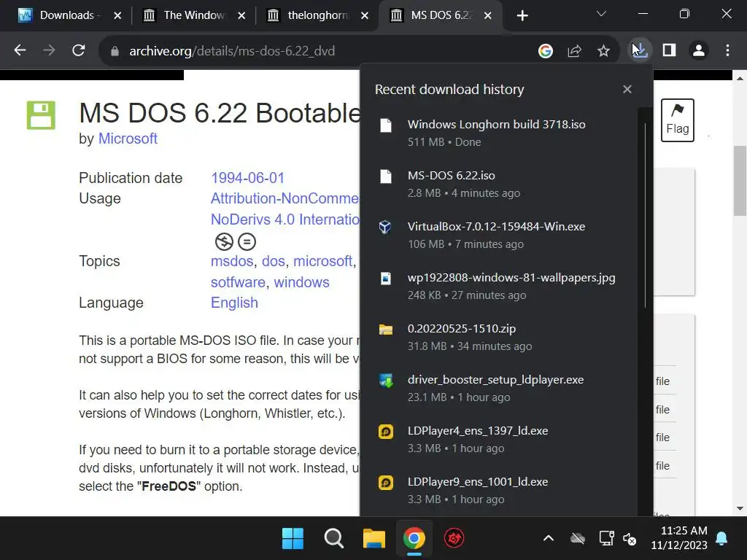
Task: Open taskbar Search
Action: tap(333, 539)
